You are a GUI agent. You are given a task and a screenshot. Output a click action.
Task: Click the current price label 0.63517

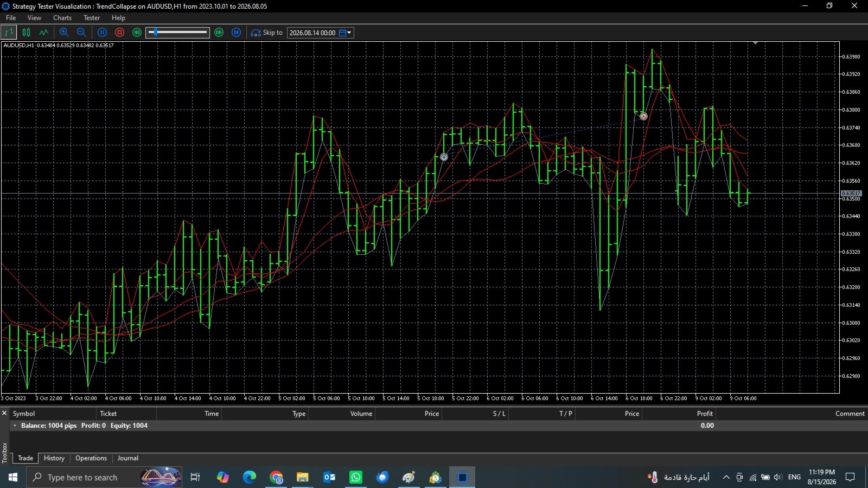tap(851, 194)
